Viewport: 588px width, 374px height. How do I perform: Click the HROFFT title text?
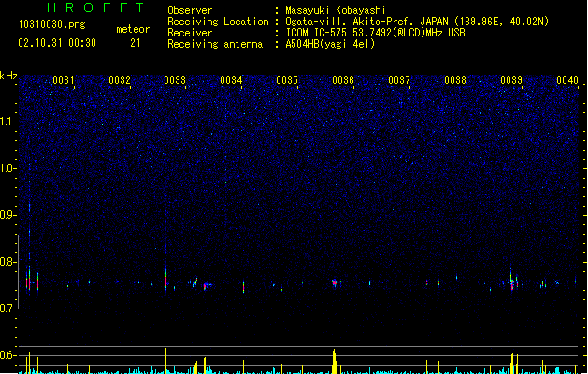95,7
